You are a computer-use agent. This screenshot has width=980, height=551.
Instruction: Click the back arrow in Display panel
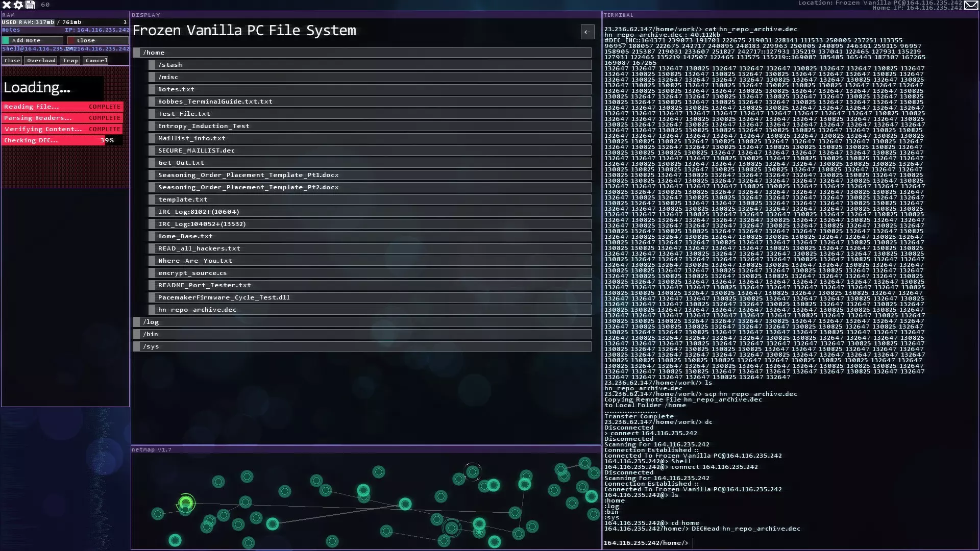(x=587, y=32)
